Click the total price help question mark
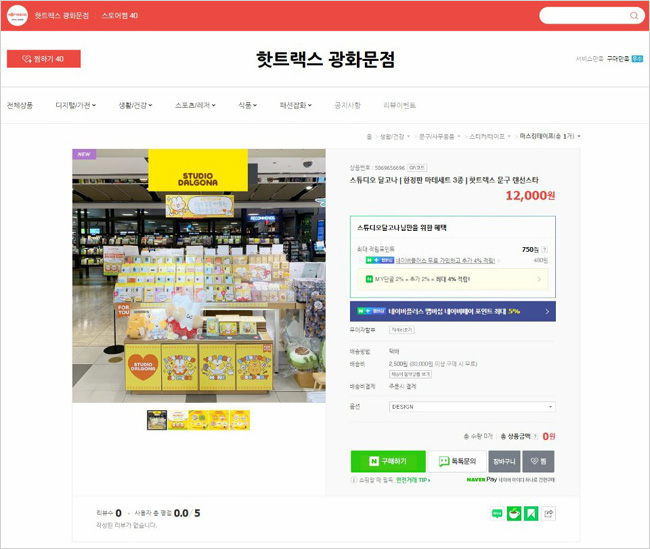 [535, 436]
